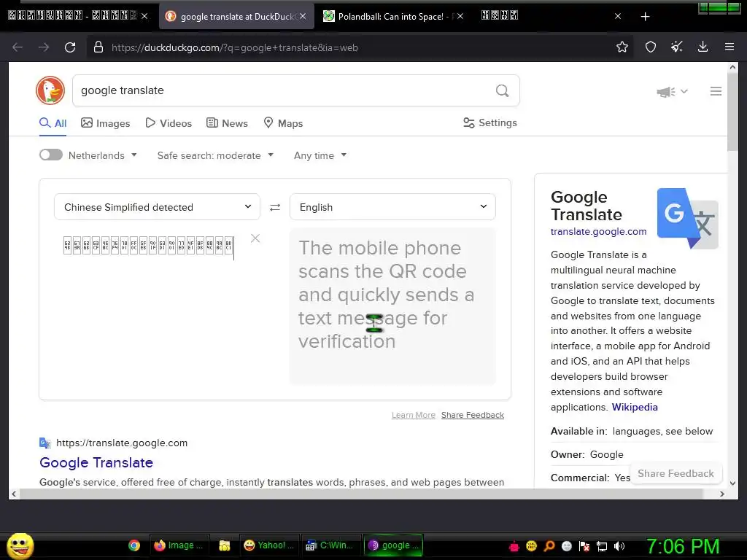747x560 pixels.
Task: Open Chinese Simplified detected source language dropdown
Action: tap(158, 206)
